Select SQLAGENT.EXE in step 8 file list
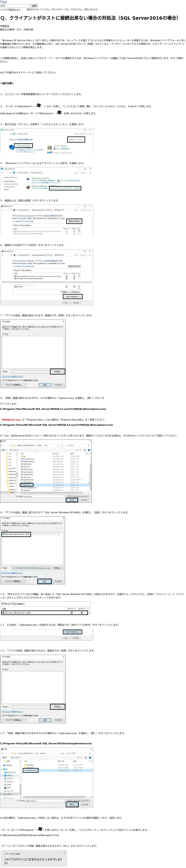The height and width of the screenshot is (868, 186). (x=28, y=475)
